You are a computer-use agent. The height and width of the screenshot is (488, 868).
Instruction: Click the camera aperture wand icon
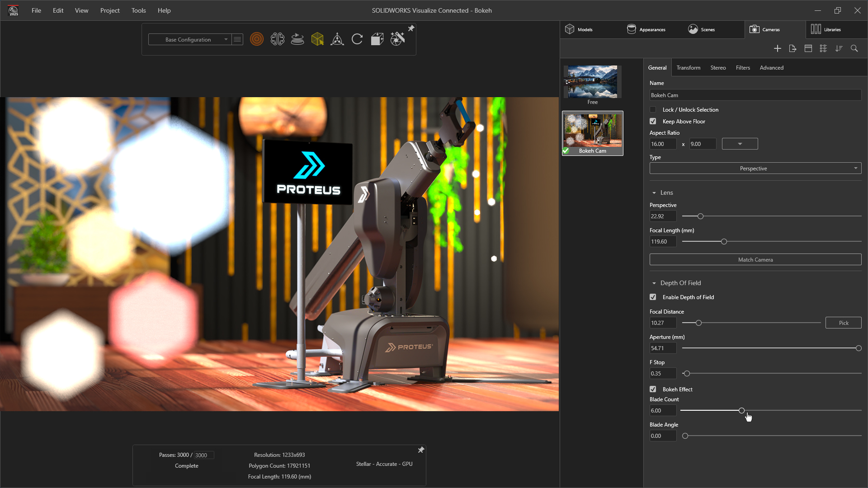coord(397,39)
